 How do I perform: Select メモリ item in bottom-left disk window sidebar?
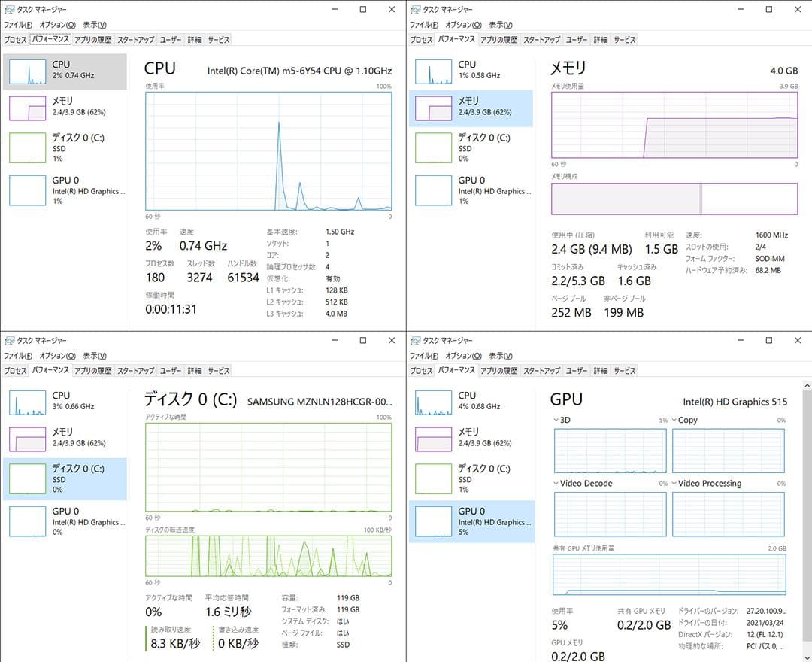point(65,439)
